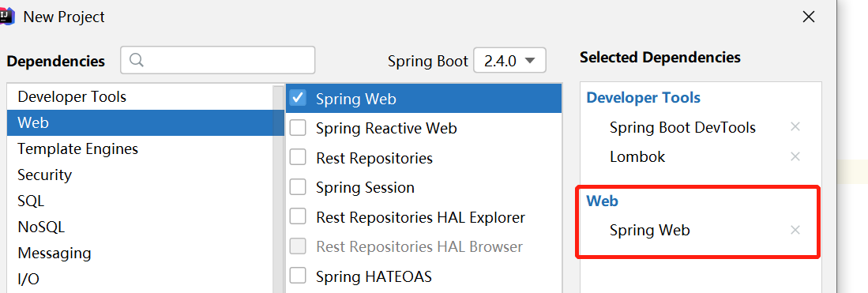Viewport: 868px width, 293px height.
Task: Remove Spring Web from selected dependencies
Action: tap(795, 229)
